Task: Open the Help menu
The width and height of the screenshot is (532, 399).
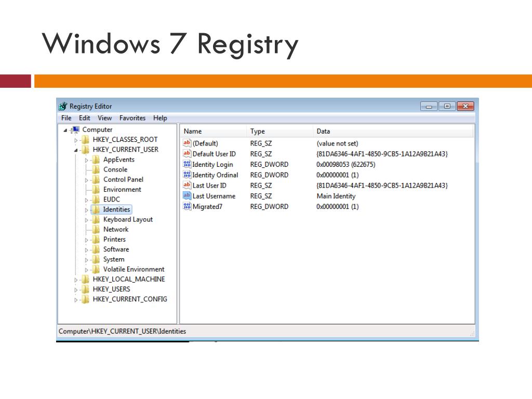Action: tap(160, 118)
